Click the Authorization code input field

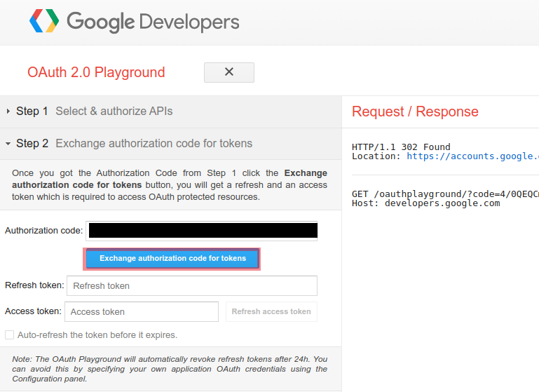[201, 231]
